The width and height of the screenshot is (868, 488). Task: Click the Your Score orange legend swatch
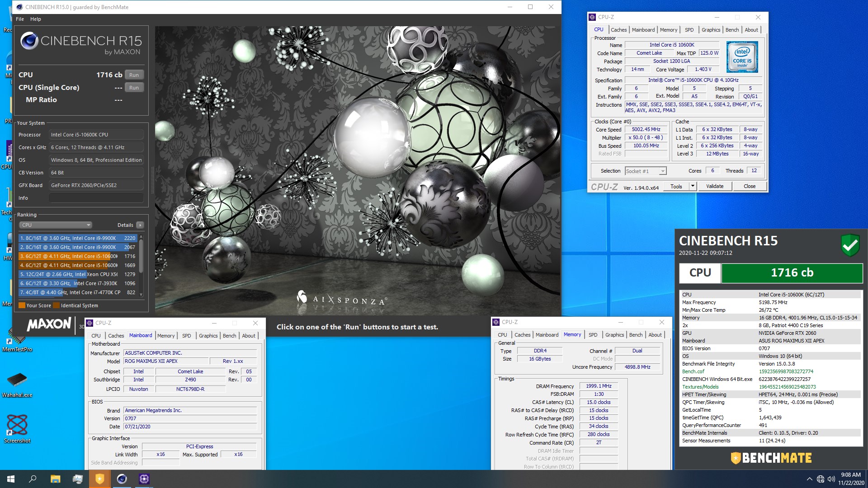[x=22, y=305]
